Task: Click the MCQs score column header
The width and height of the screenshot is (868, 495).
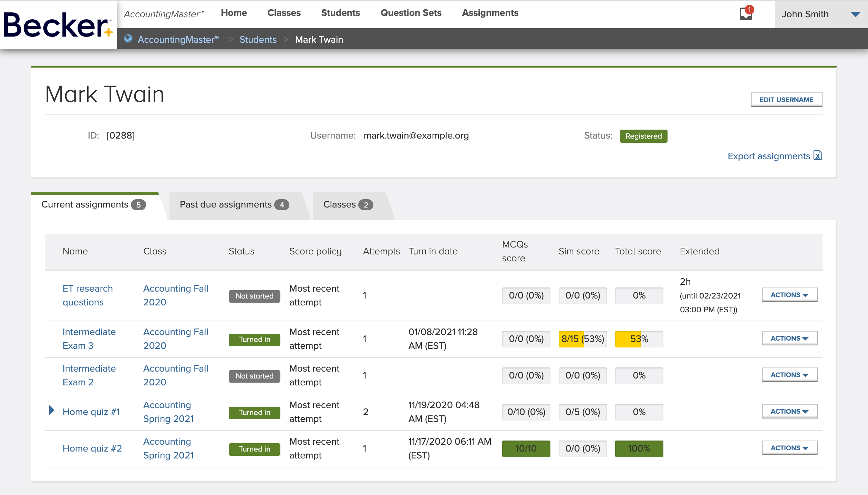Action: click(x=515, y=251)
